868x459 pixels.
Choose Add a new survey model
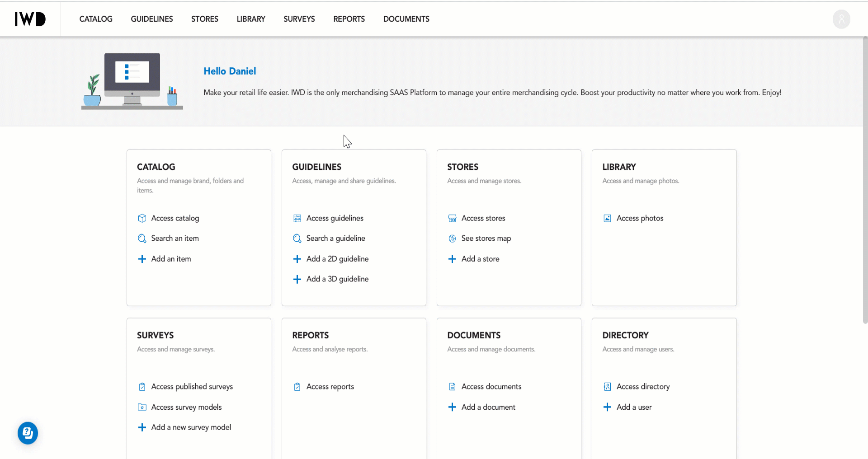pos(191,427)
